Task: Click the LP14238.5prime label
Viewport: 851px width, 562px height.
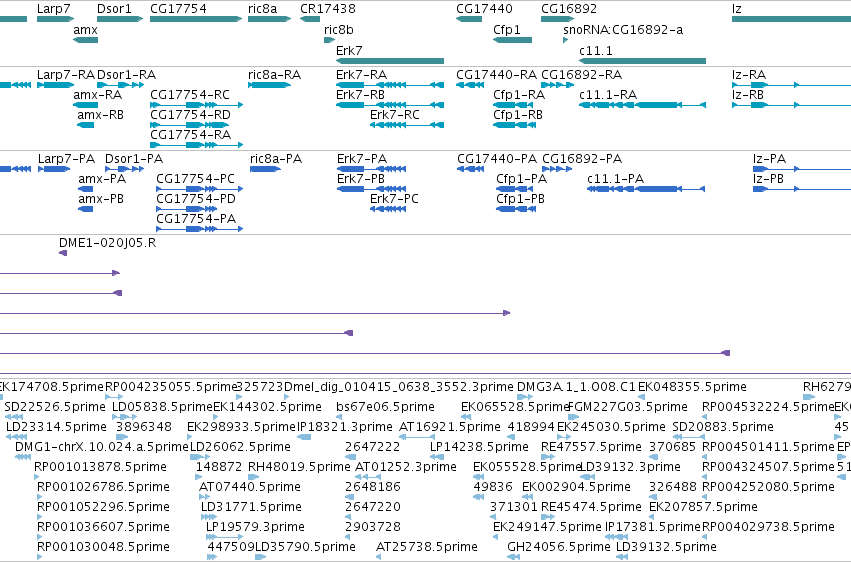Action: 479,447
